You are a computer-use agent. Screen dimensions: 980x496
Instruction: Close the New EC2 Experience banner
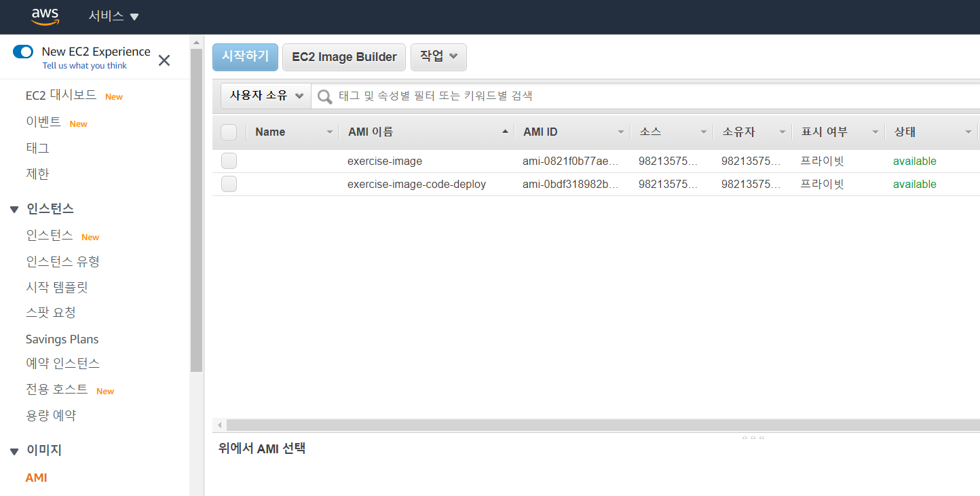(164, 60)
